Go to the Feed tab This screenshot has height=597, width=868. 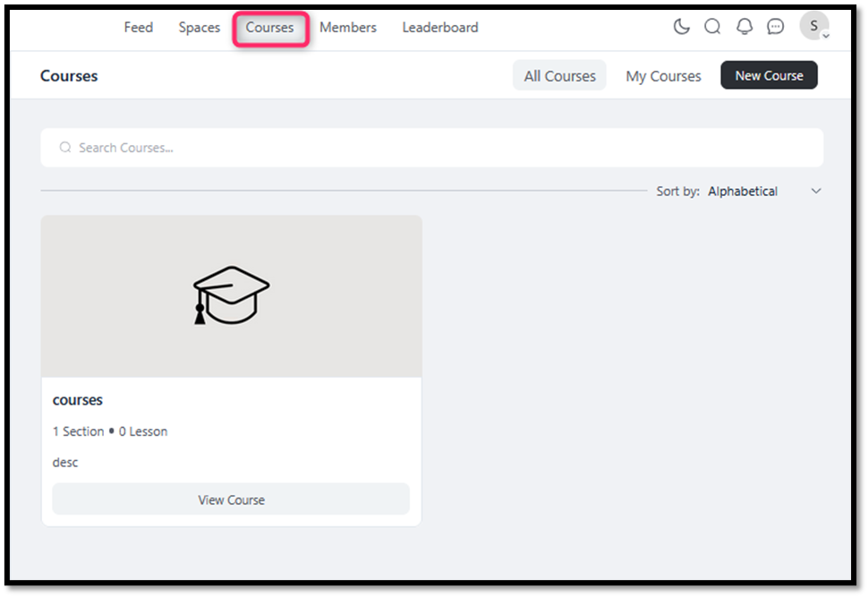(x=138, y=28)
